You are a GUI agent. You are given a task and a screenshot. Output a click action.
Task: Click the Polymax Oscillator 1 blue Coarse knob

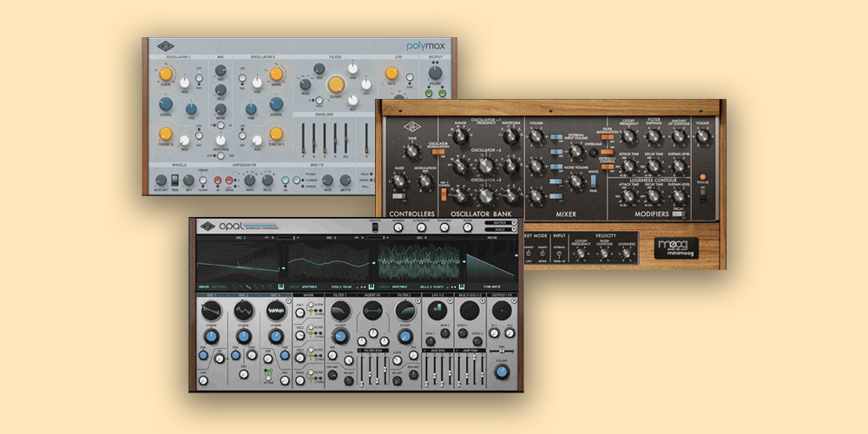[166, 104]
